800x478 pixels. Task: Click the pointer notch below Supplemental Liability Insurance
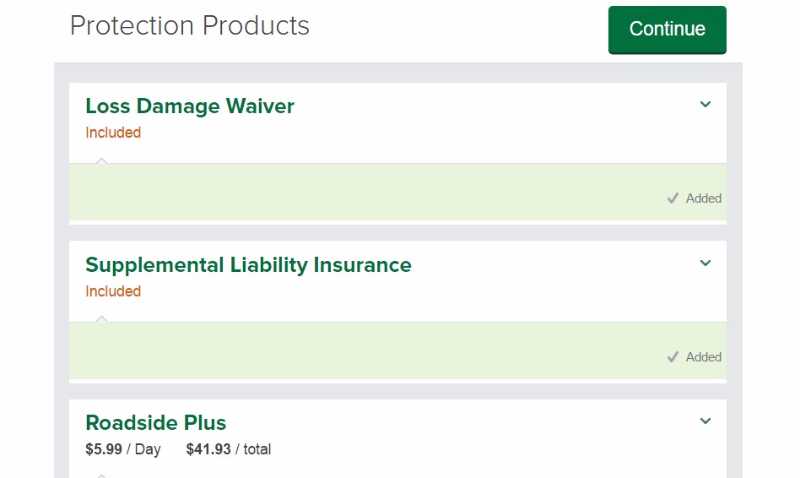[101, 319]
